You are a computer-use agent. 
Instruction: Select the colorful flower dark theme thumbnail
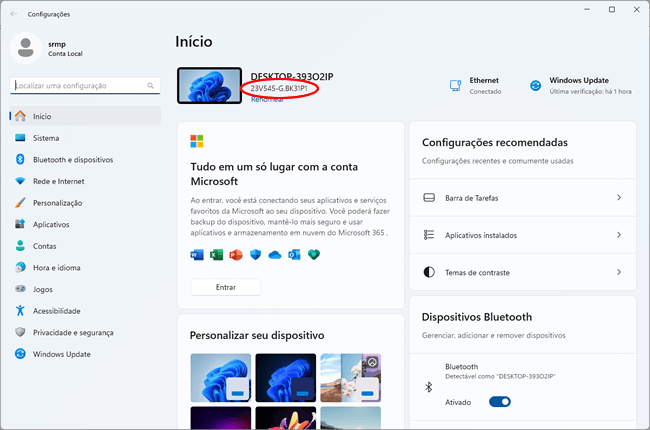click(286, 418)
